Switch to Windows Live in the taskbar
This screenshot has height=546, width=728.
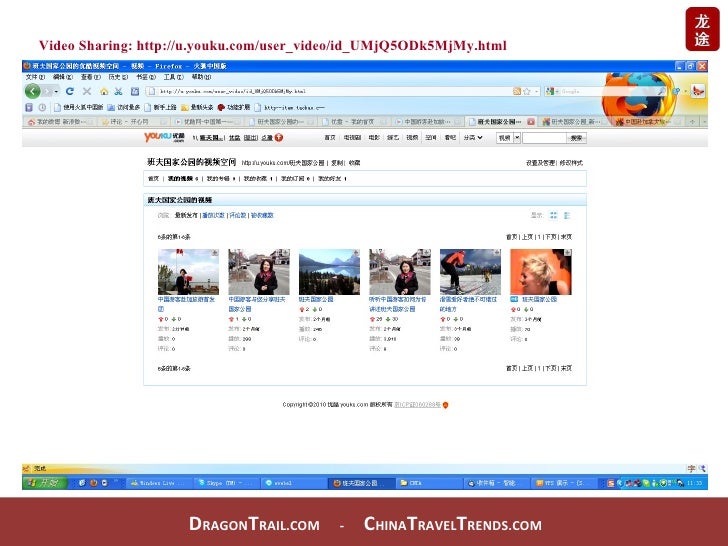tap(158, 483)
